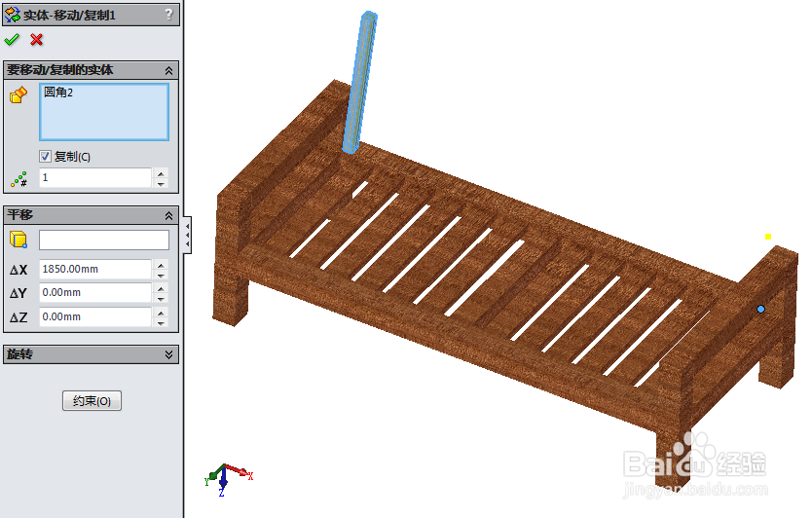Click the blue point on right headboard
812x518 pixels.
760,310
